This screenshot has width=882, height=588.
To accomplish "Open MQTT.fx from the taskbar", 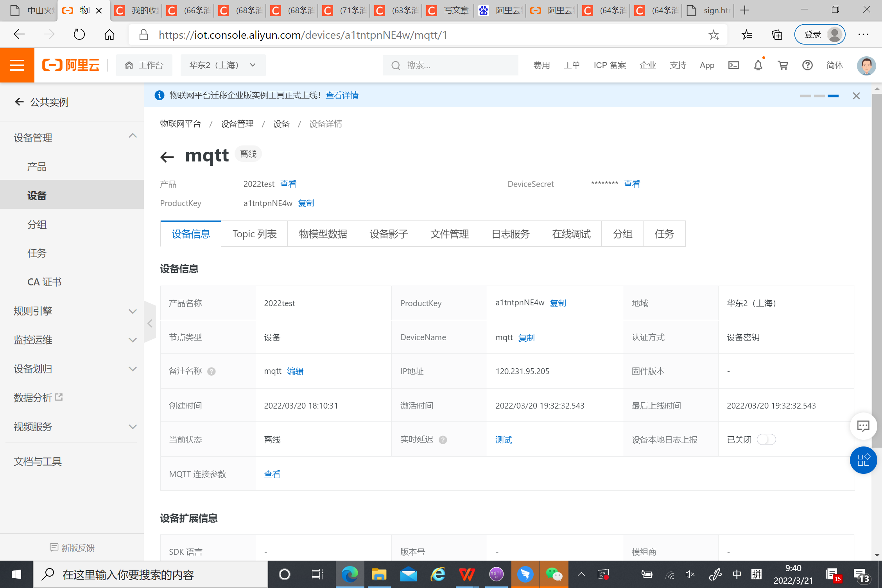I will (496, 574).
